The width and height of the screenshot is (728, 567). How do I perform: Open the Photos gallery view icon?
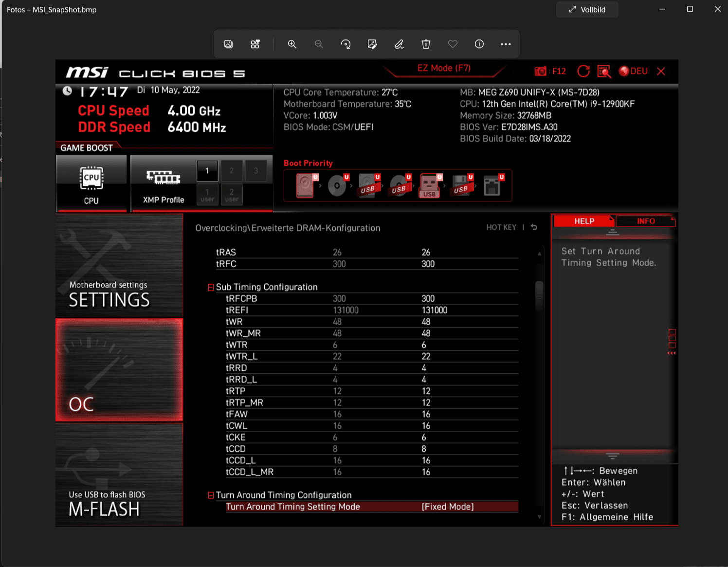pyautogui.click(x=228, y=44)
